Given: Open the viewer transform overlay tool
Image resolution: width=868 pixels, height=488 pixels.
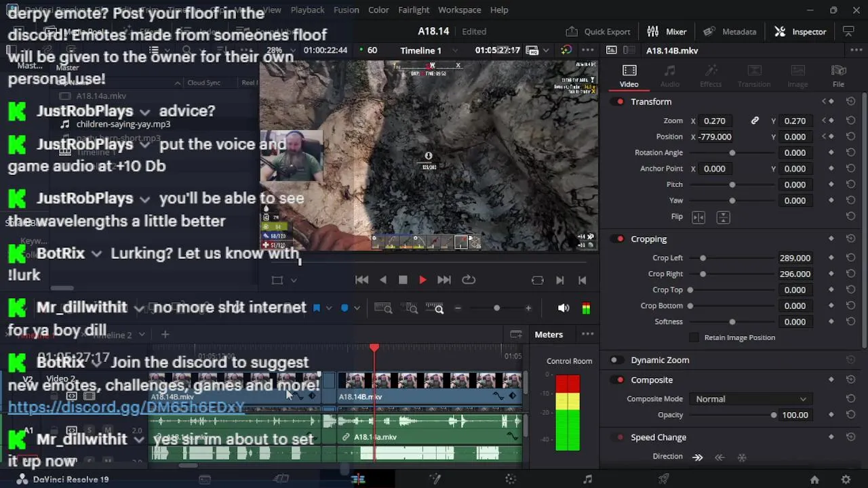Looking at the screenshot, I should (277, 280).
